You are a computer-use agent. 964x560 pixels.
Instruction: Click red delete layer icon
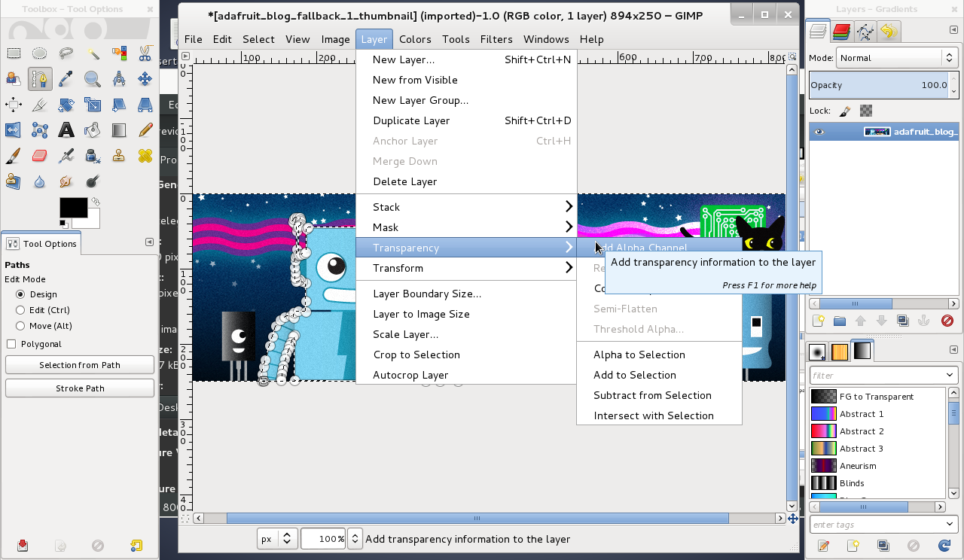coord(947,321)
